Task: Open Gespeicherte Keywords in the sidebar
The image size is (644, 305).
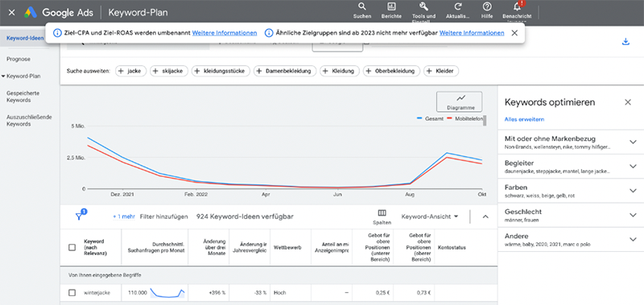Action: click(x=23, y=97)
